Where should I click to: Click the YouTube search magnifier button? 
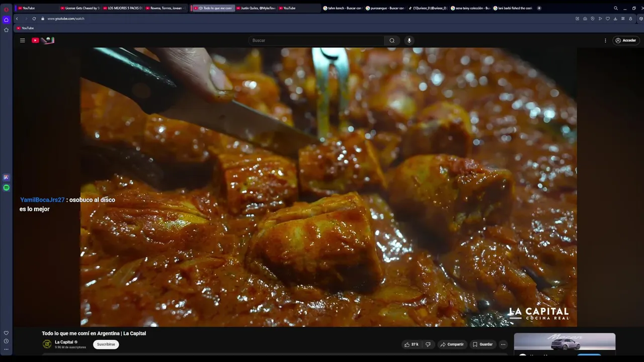[392, 40]
